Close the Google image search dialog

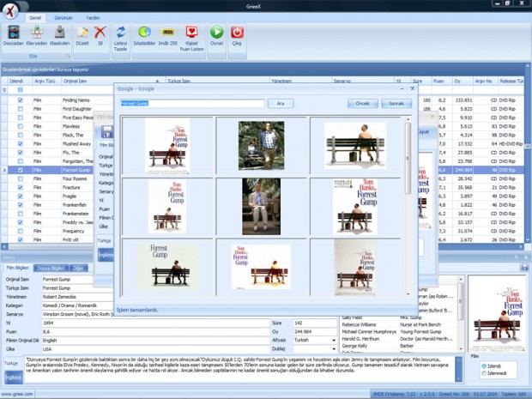click(412, 88)
